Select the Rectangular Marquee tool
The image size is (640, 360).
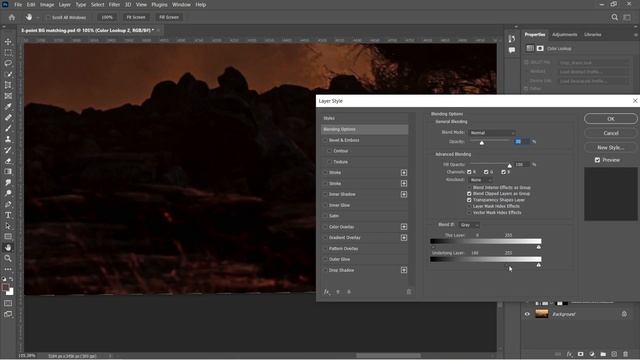[x=8, y=53]
